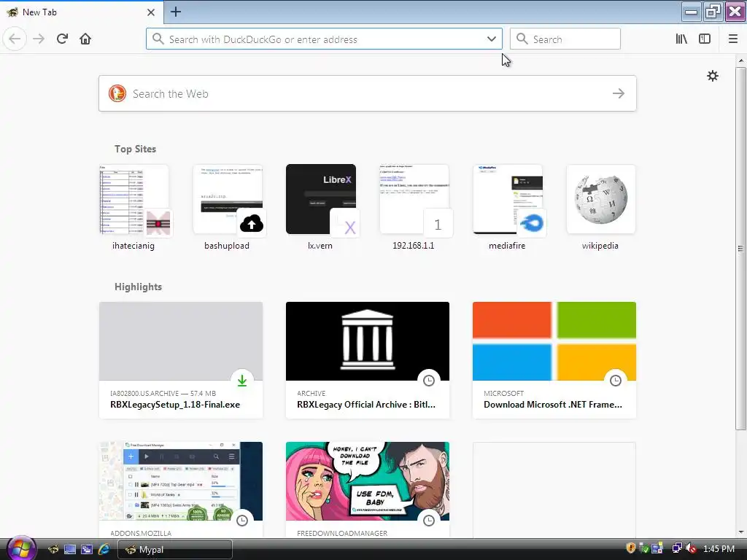The height and width of the screenshot is (560, 747).
Task: Click the DuckDuckGo logo in search box
Action: click(117, 94)
